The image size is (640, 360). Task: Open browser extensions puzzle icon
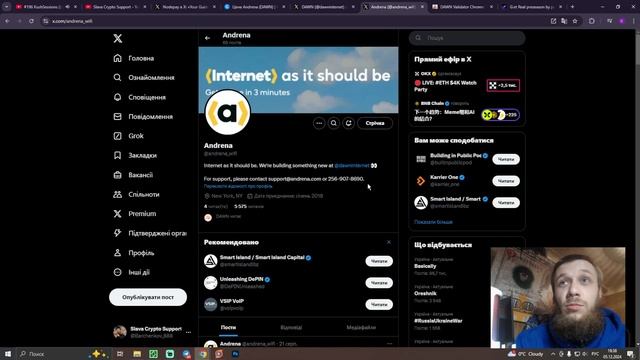592,21
